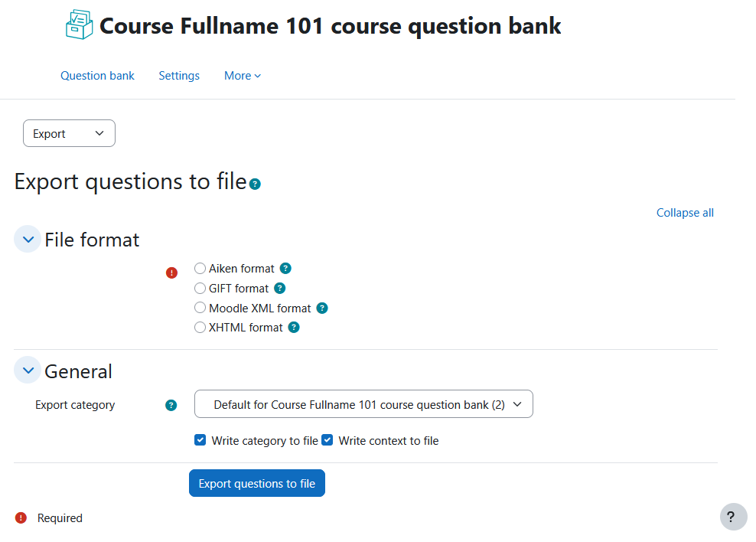Image resolution: width=756 pixels, height=542 pixels.
Task: Open the Export action dropdown
Action: tap(69, 133)
